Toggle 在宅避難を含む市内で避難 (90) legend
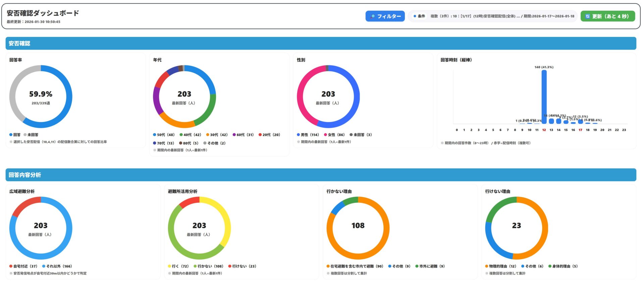The height and width of the screenshot is (285, 644). point(355,266)
